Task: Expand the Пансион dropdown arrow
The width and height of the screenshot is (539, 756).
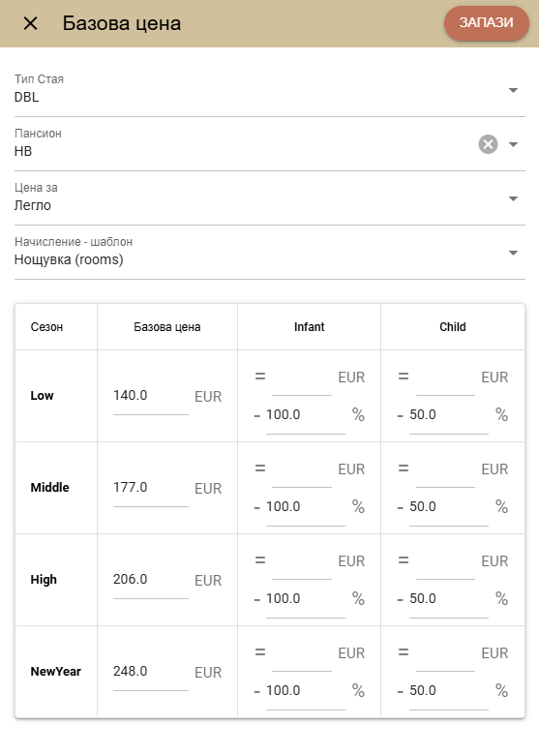Action: tap(513, 144)
